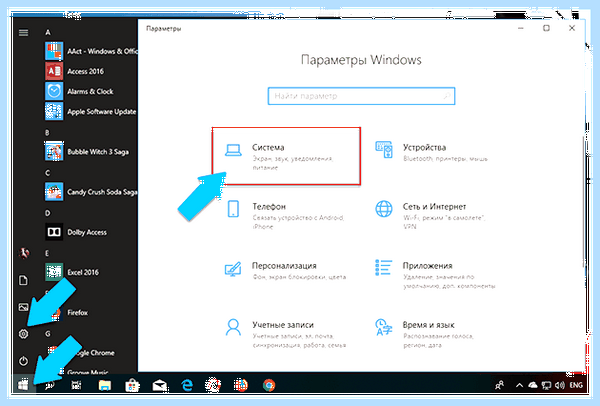Launch Candy Crush Soda Saga
This screenshot has height=406, width=600.
[x=91, y=192]
